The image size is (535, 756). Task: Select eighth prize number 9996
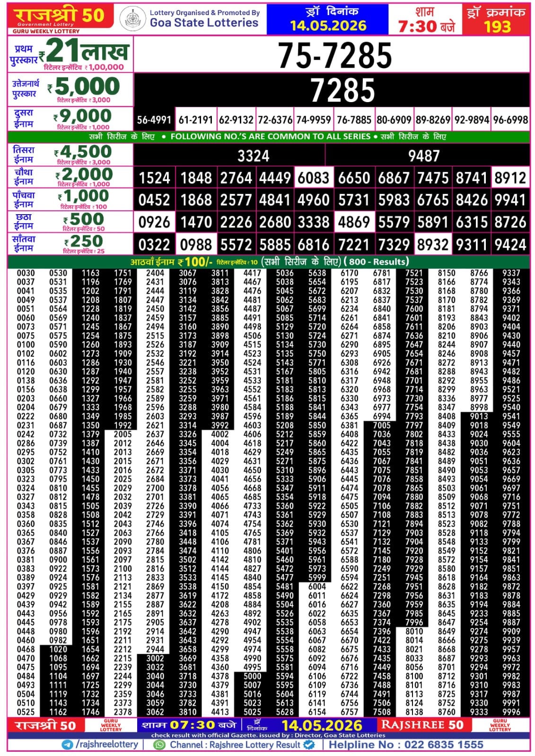[511, 712]
